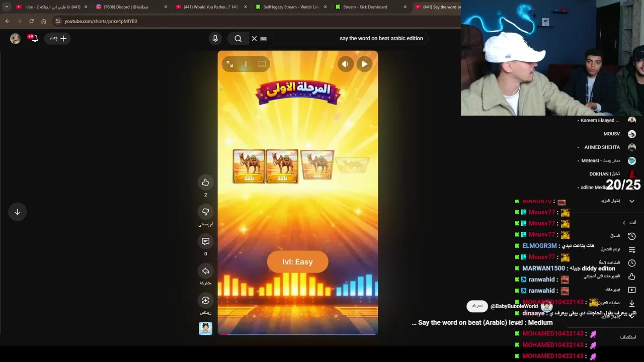
Task: Open Your videos (فيديوهاتك) icon
Action: tap(632, 290)
